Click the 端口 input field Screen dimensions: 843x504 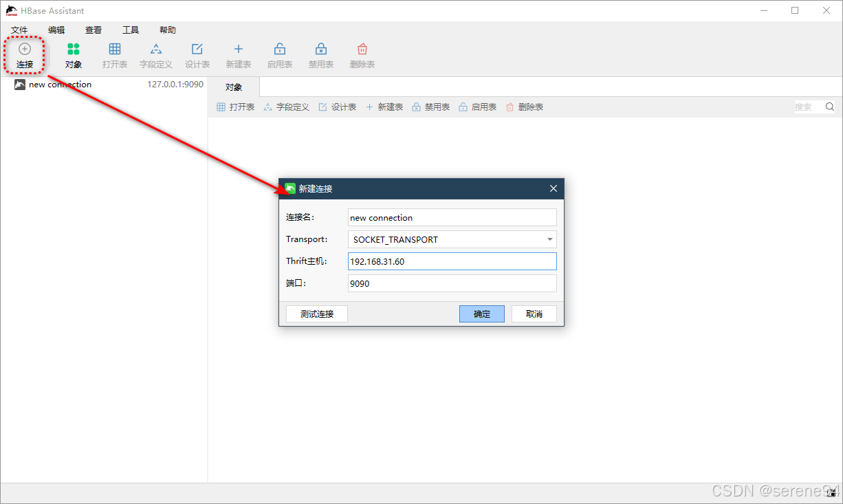452,283
